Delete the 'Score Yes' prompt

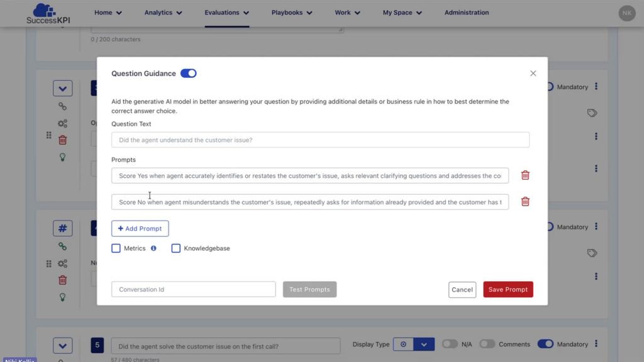(x=525, y=175)
